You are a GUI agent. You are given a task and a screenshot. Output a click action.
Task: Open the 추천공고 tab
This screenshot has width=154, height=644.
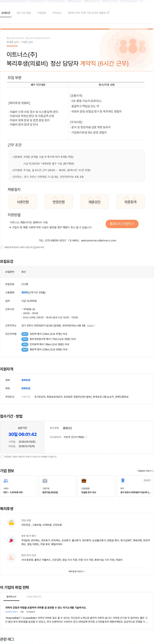pyautogui.click(x=57, y=13)
